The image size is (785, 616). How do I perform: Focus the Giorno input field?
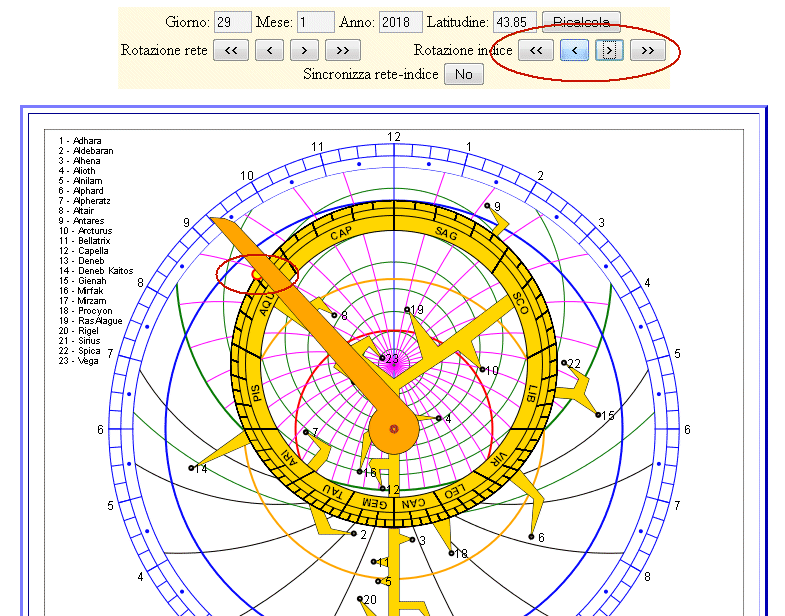pyautogui.click(x=232, y=22)
